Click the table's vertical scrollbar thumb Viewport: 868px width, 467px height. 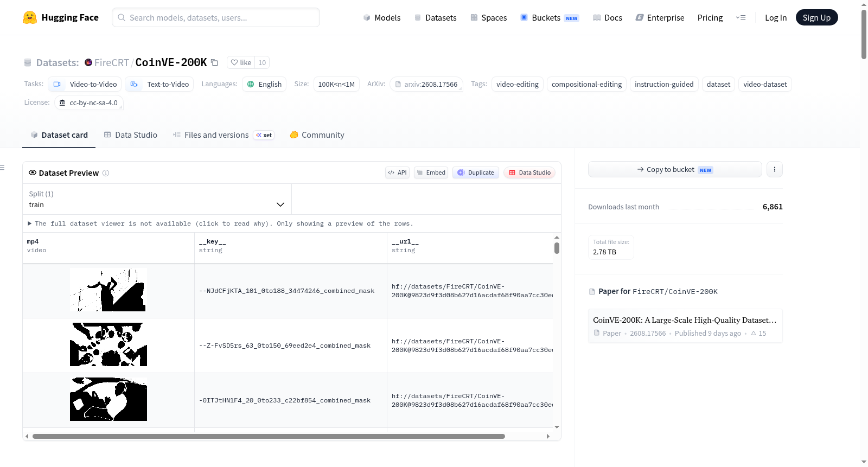[557, 248]
